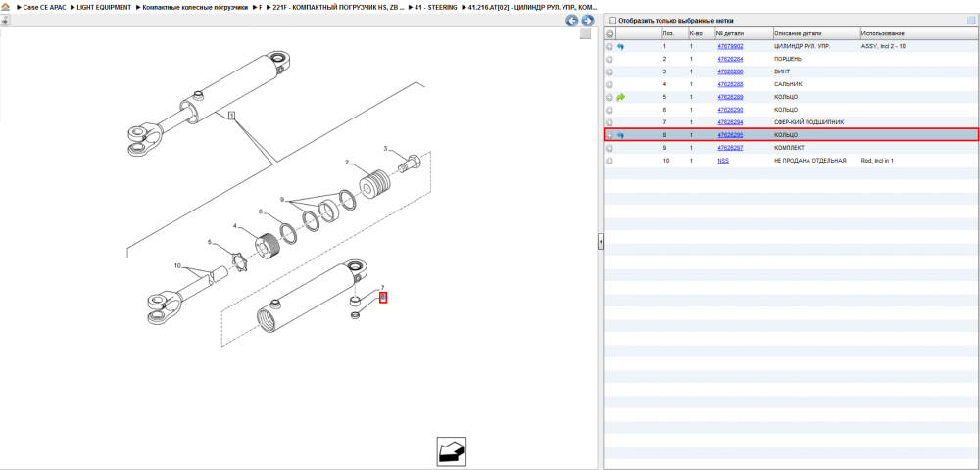Click callout label 7 on the diagram

point(382,287)
